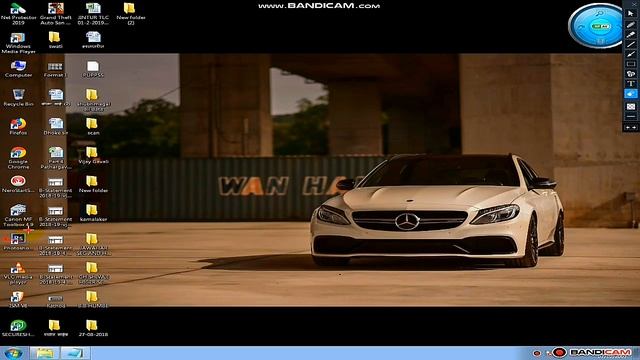Select the text T tool

click(631, 84)
